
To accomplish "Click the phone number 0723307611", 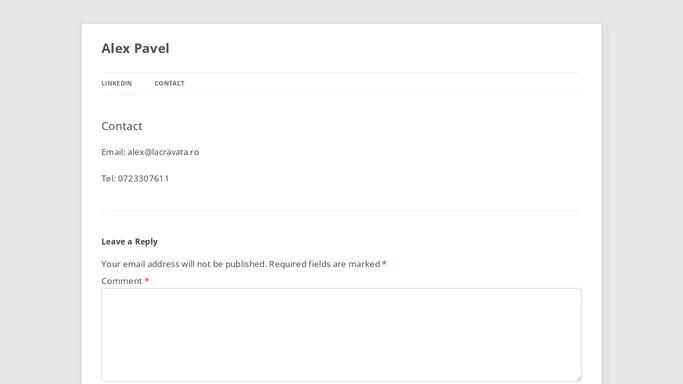I will point(143,179).
